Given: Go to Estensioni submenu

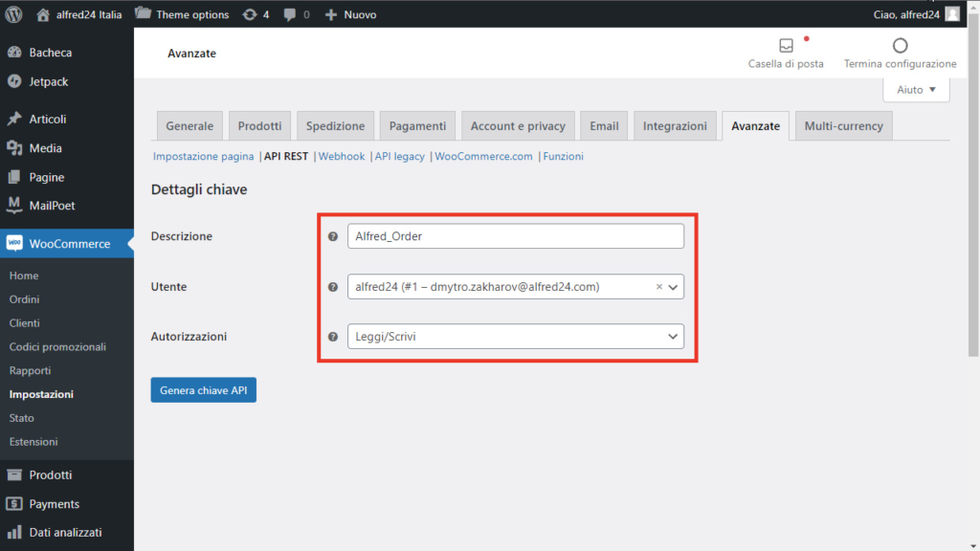Looking at the screenshot, I should (33, 442).
